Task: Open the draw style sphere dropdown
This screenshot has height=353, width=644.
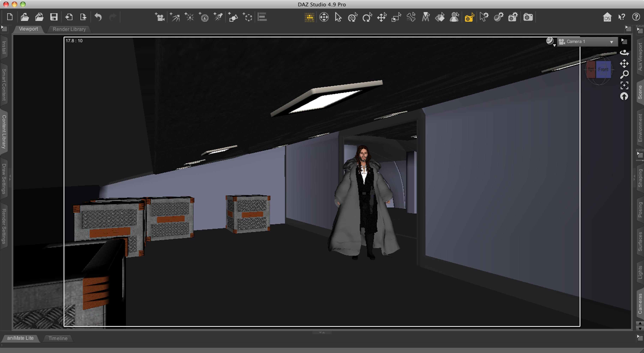Action: point(550,41)
